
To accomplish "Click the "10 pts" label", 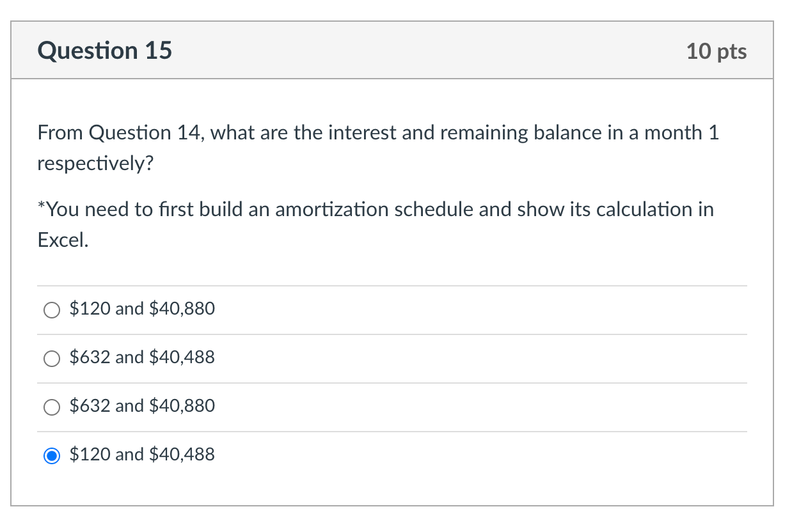I will click(717, 52).
